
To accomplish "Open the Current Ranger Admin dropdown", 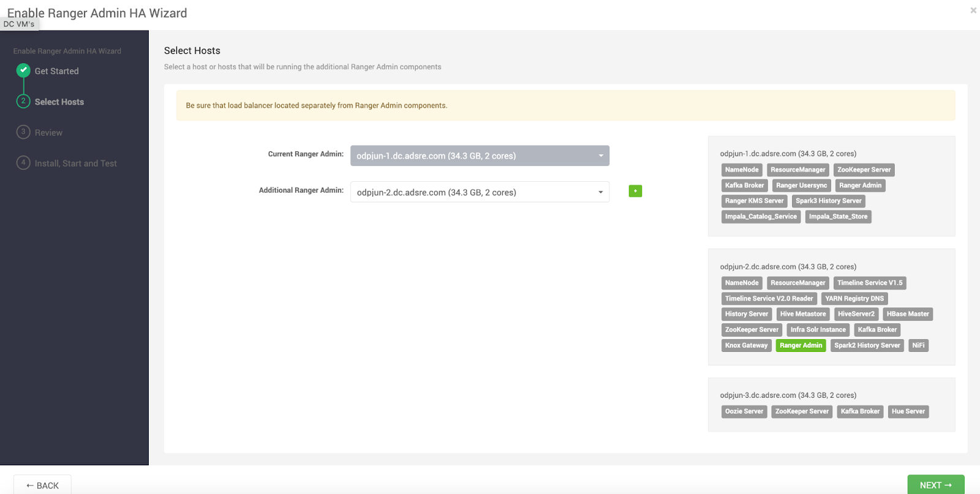I will click(480, 155).
